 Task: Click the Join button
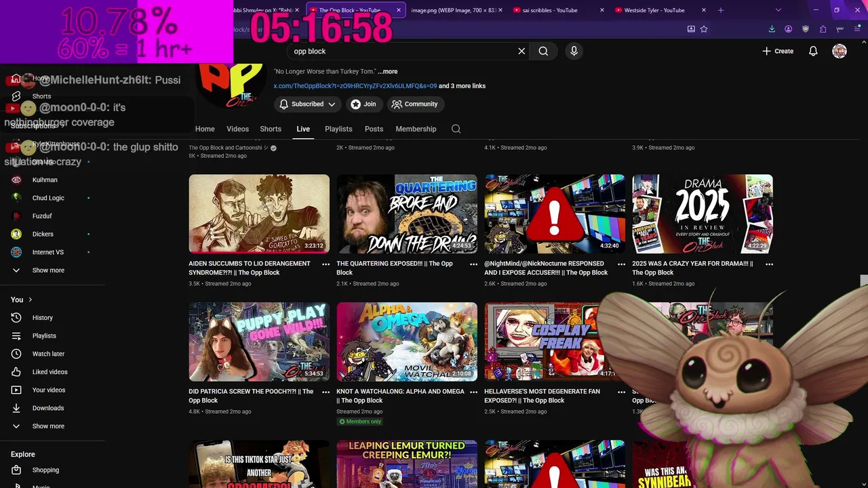click(363, 104)
